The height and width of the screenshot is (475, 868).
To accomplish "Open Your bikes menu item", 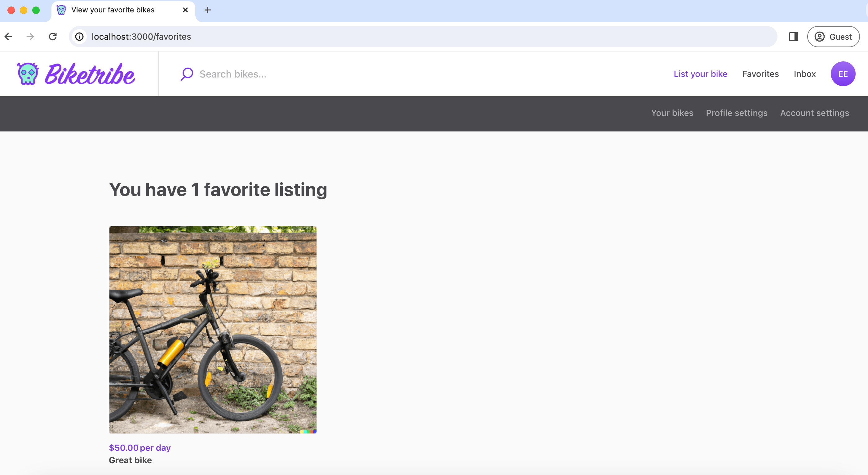I will [672, 113].
